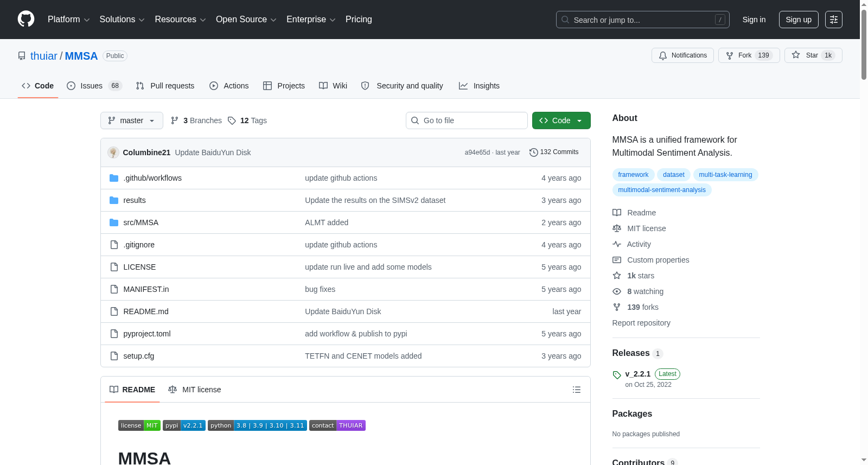
Task: Click the Notifications button
Action: (x=682, y=55)
